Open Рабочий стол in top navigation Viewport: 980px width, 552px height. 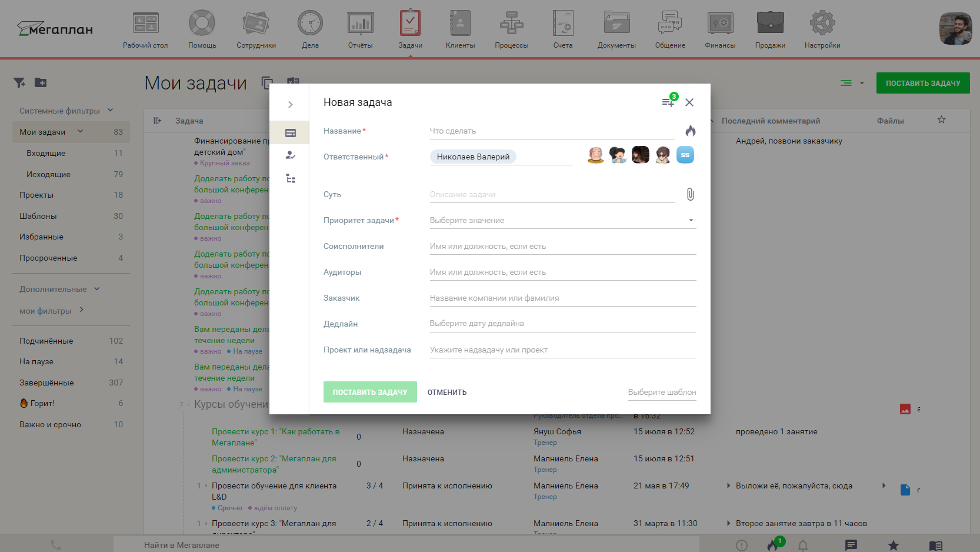(145, 29)
